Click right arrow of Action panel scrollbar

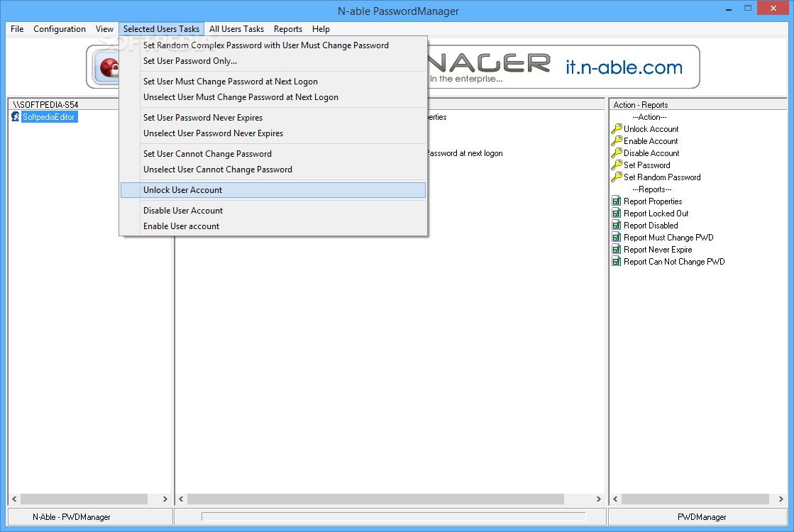[x=781, y=499]
